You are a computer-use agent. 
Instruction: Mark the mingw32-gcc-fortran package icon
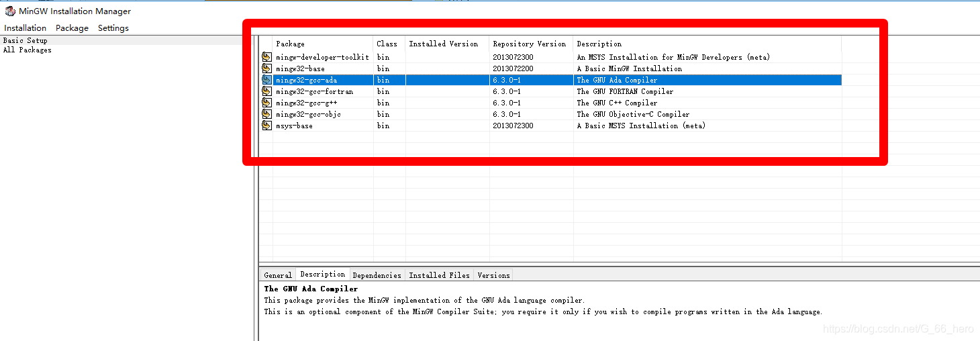[x=266, y=91]
